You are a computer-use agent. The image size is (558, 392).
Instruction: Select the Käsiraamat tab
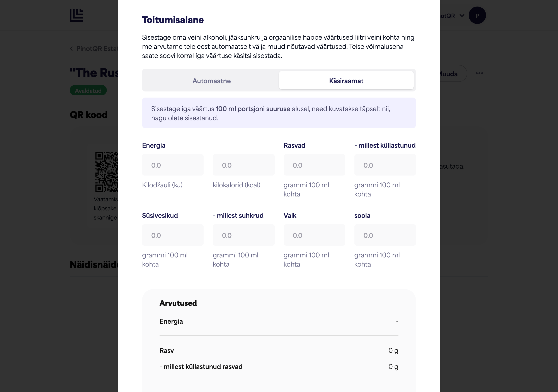click(x=346, y=81)
